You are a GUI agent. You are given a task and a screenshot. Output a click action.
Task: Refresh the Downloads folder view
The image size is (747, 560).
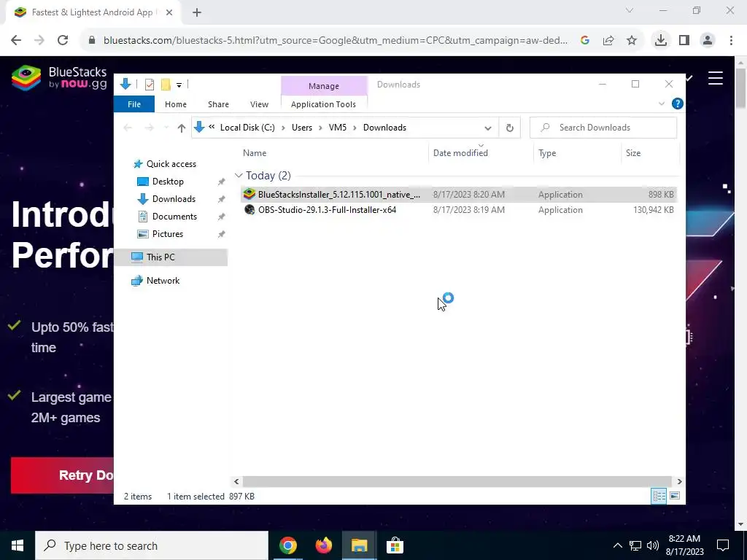point(509,128)
